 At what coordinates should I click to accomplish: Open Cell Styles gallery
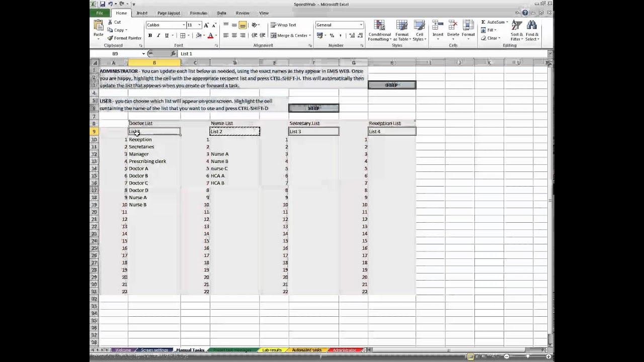tap(419, 31)
